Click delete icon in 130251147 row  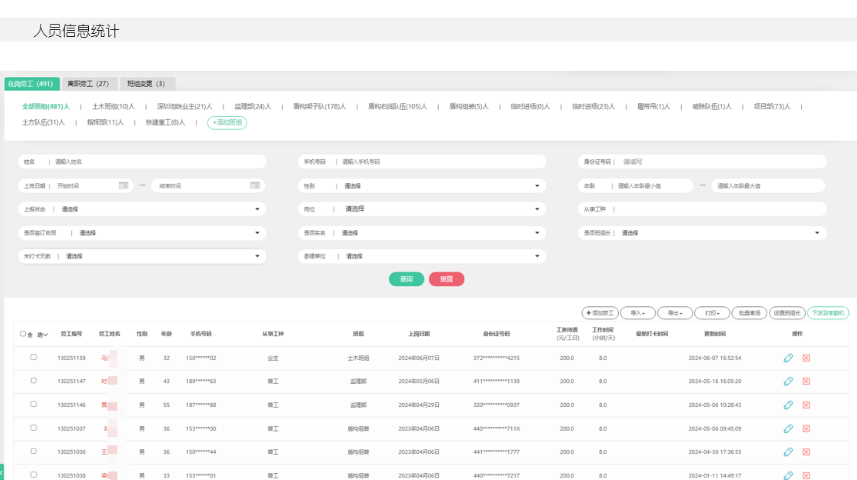(x=806, y=381)
